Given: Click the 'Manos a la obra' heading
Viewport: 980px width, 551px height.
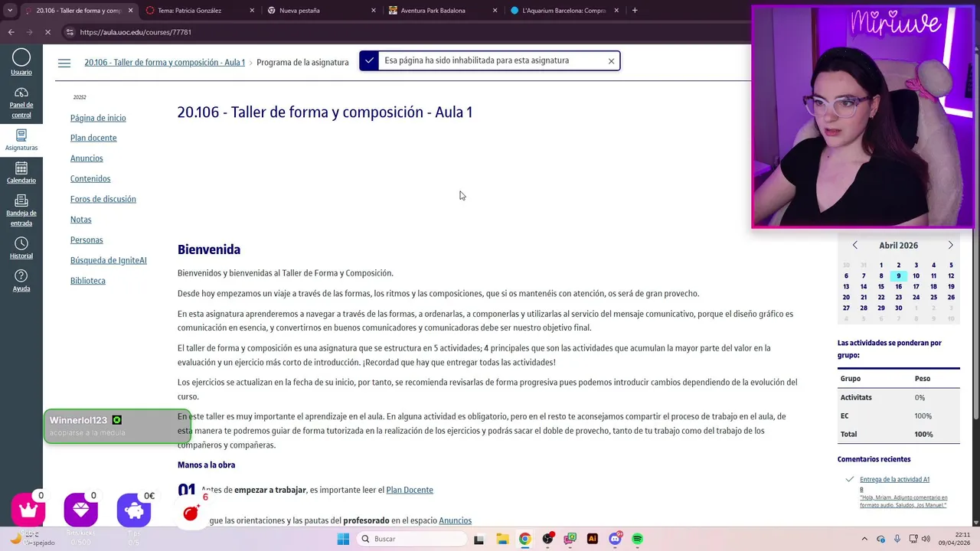Looking at the screenshot, I should coord(207,465).
